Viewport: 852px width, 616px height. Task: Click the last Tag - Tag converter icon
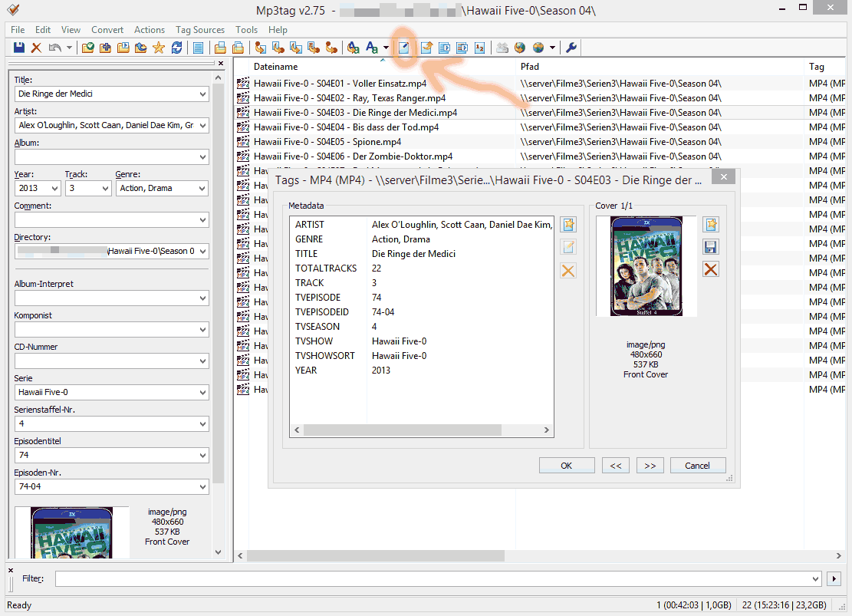click(x=331, y=48)
